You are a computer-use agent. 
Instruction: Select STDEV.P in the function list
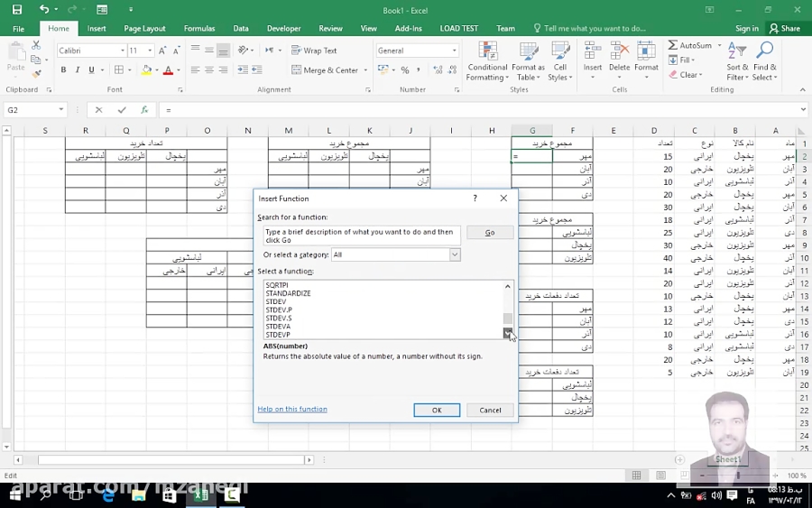click(279, 309)
